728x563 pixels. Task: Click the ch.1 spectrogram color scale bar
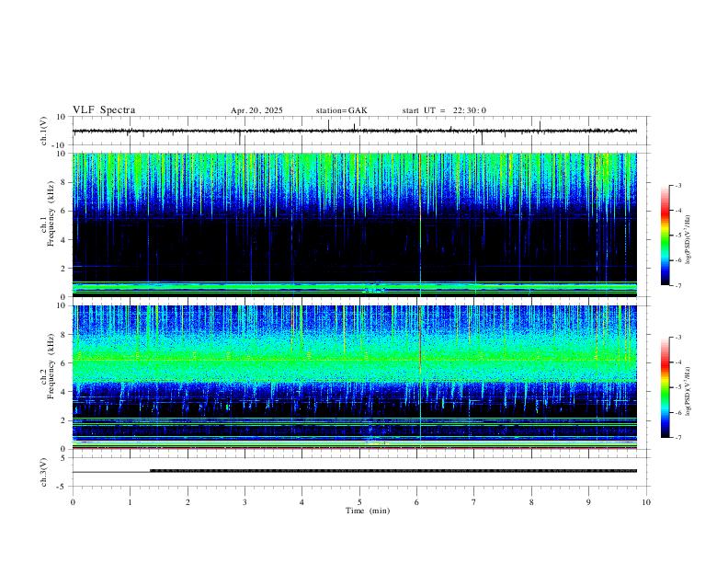665,236
